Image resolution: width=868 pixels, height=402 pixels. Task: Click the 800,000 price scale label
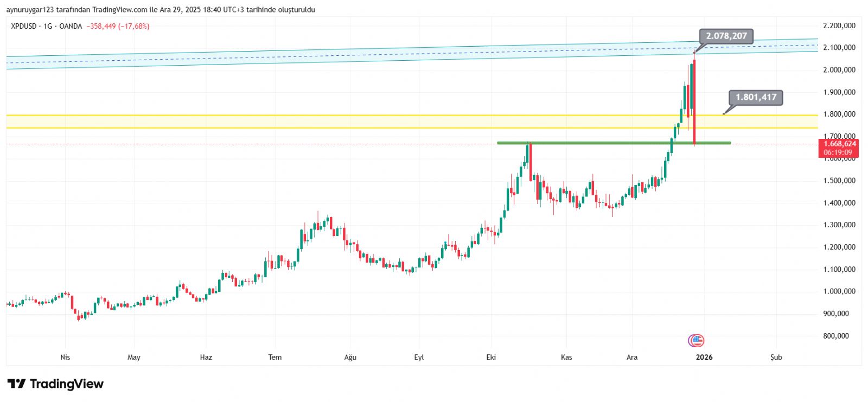[x=836, y=336]
